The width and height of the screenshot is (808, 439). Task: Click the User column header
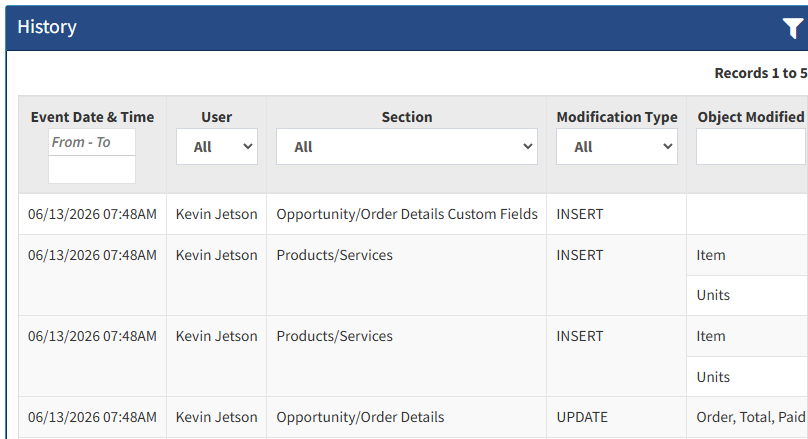pos(216,117)
